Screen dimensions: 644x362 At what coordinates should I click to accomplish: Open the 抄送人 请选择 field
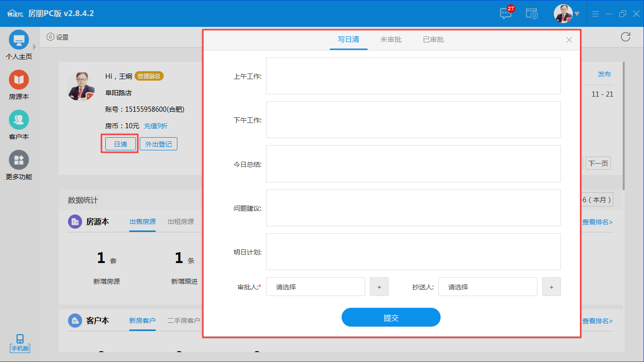click(488, 287)
